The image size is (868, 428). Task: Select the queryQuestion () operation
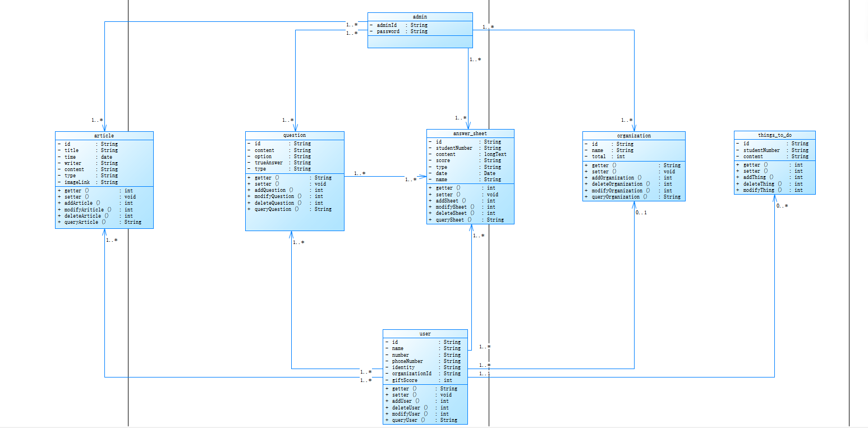click(290, 209)
